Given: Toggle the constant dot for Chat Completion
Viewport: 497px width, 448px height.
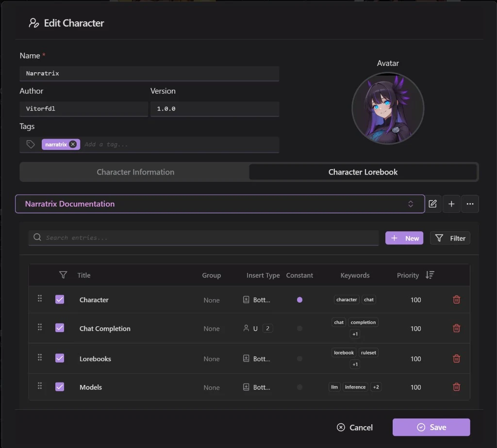Looking at the screenshot, I should (299, 328).
